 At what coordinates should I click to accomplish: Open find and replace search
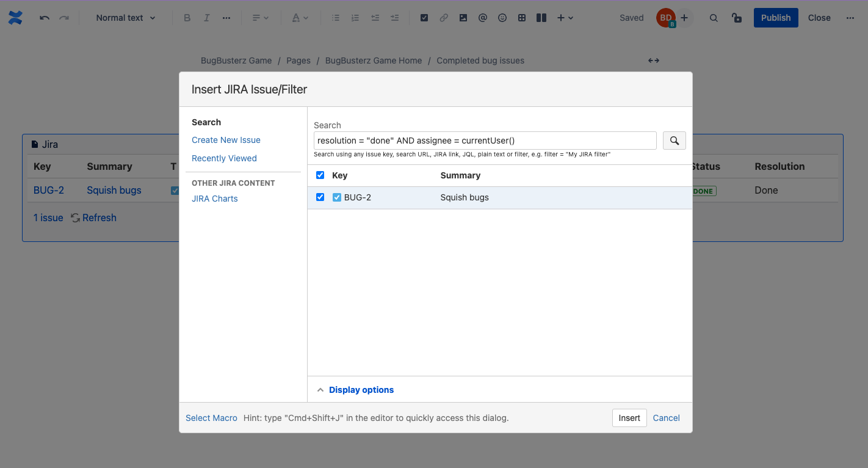pyautogui.click(x=714, y=18)
